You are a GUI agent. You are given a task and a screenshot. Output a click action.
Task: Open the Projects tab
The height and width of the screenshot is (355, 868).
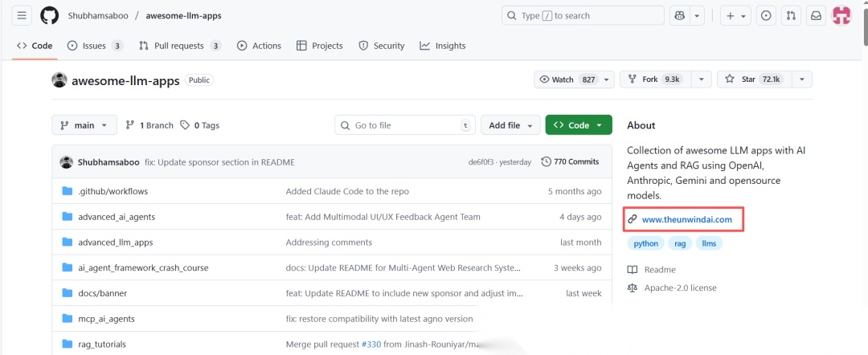(x=319, y=46)
